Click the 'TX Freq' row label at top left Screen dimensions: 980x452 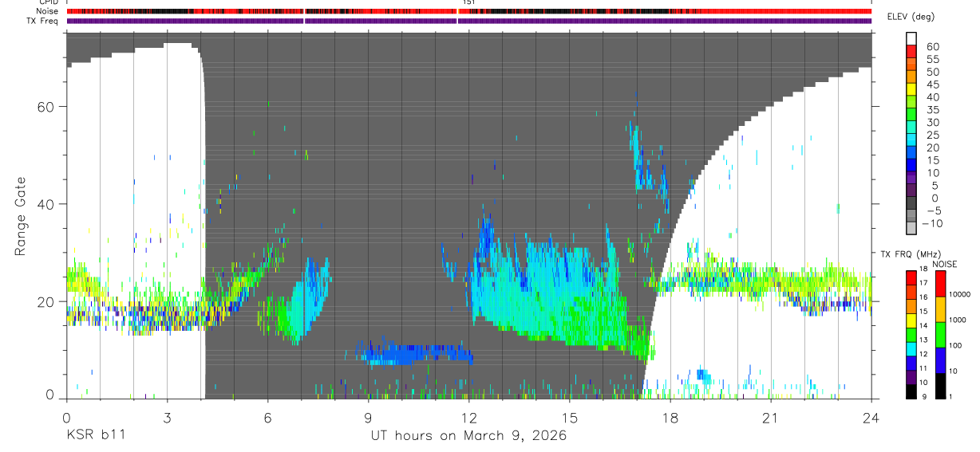(x=43, y=21)
